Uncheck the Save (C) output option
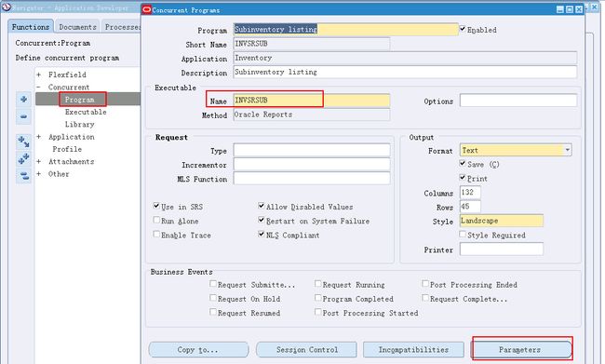The image size is (605, 364). [463, 164]
